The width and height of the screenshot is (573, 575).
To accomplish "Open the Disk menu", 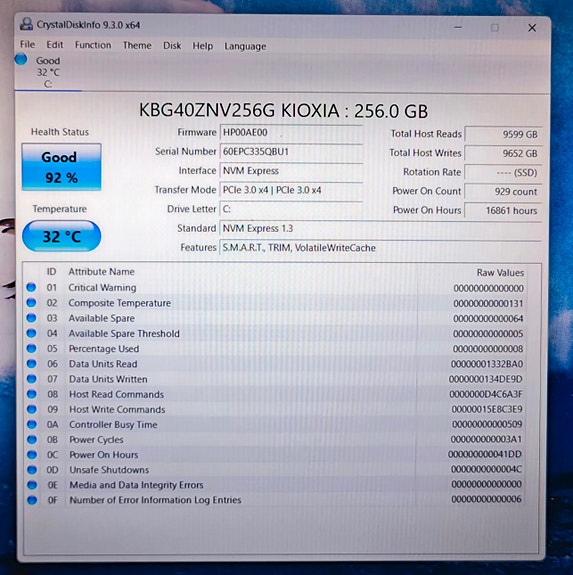I will (172, 45).
